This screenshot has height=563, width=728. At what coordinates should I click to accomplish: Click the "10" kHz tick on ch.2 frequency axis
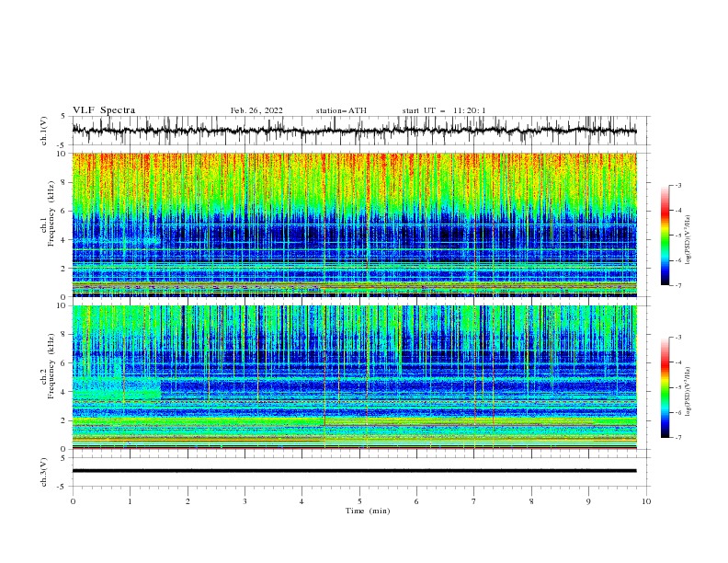point(62,305)
